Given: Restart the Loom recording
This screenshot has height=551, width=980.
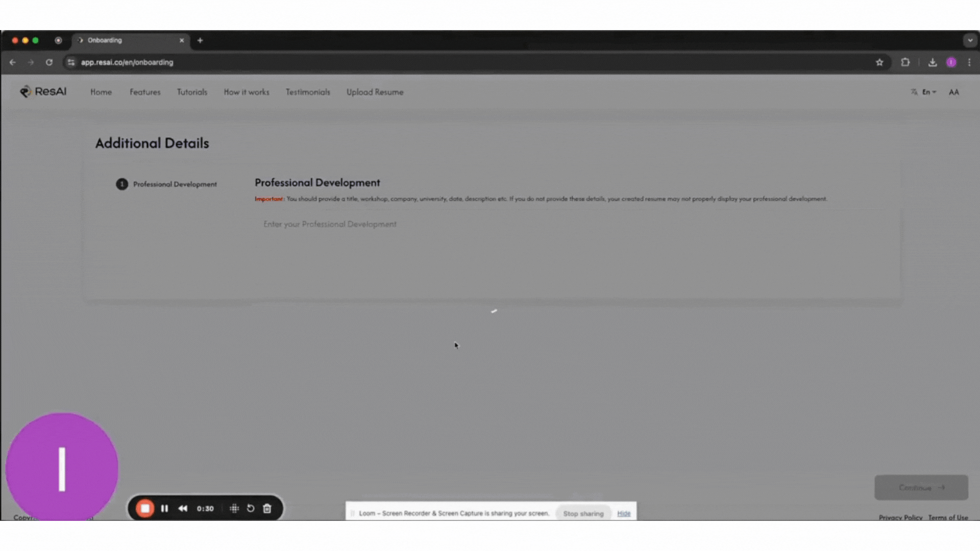Looking at the screenshot, I should tap(250, 508).
